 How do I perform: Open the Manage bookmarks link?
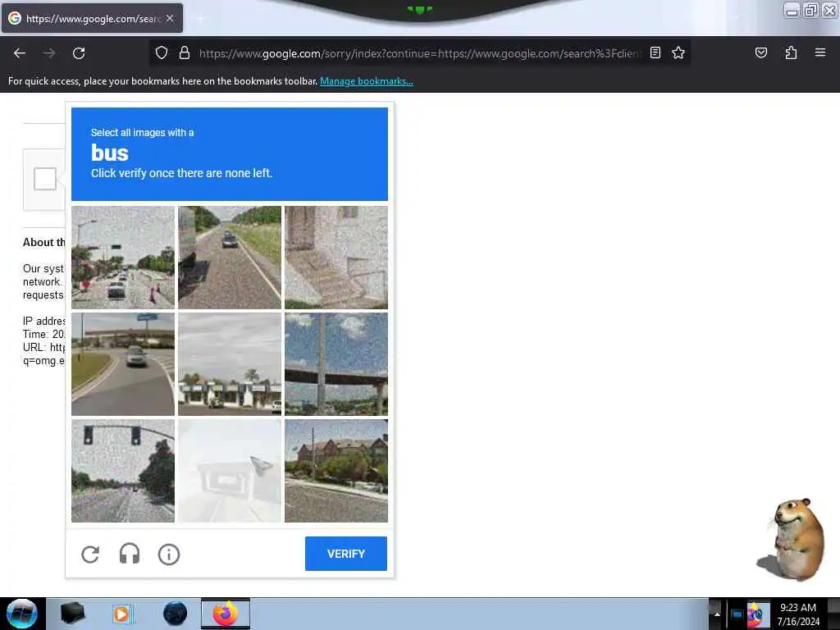[367, 81]
